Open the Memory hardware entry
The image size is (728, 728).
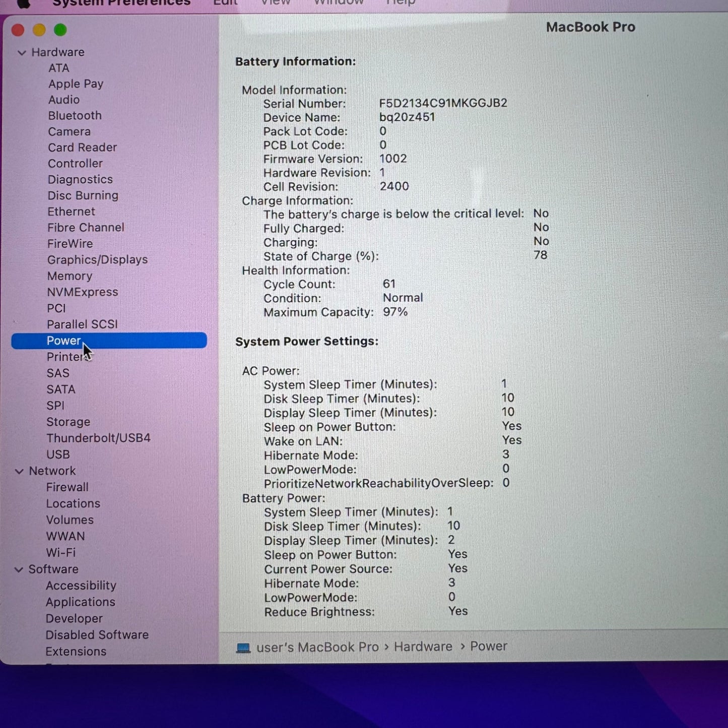70,276
